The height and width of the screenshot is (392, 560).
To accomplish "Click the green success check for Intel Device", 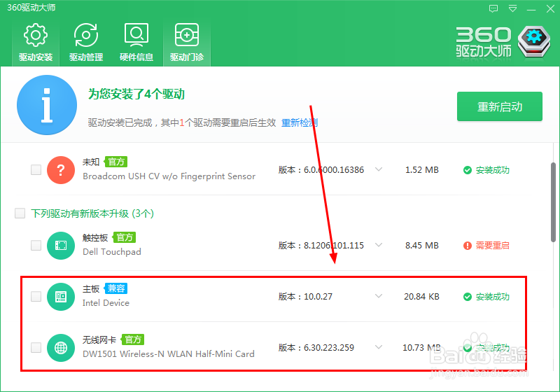I will tap(467, 297).
